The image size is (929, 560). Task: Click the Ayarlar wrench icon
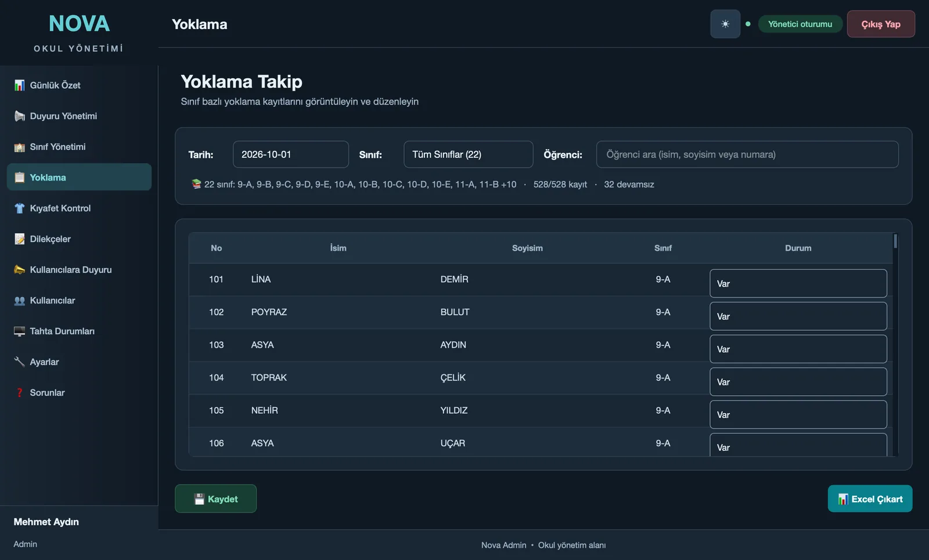[20, 362]
